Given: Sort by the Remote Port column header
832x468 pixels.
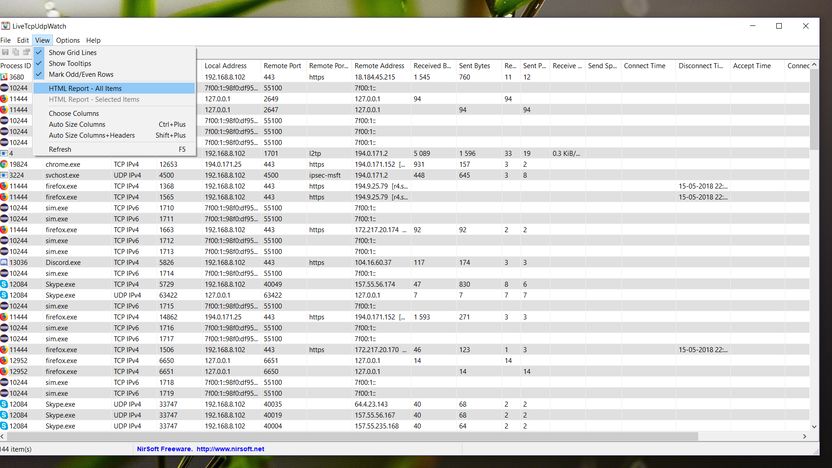Looking at the screenshot, I should (283, 66).
